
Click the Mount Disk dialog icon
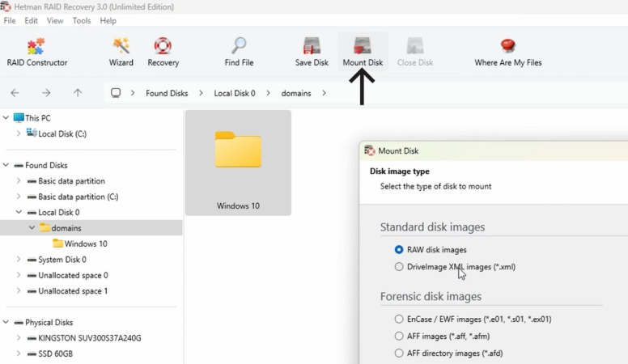click(x=369, y=150)
